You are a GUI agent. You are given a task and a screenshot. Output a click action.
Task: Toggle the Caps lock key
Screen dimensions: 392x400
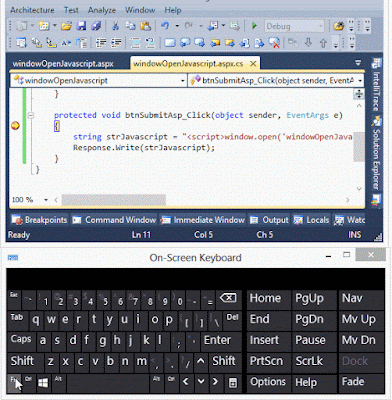pyautogui.click(x=21, y=341)
